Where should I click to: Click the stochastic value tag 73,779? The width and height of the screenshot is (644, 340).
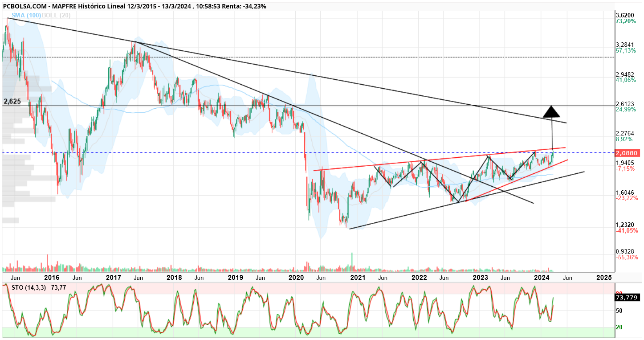pyautogui.click(x=628, y=297)
